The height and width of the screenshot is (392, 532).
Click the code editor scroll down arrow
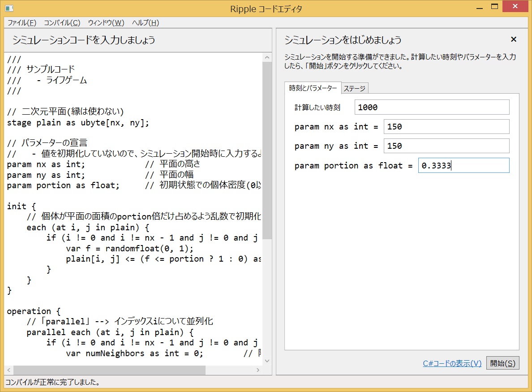click(x=267, y=361)
